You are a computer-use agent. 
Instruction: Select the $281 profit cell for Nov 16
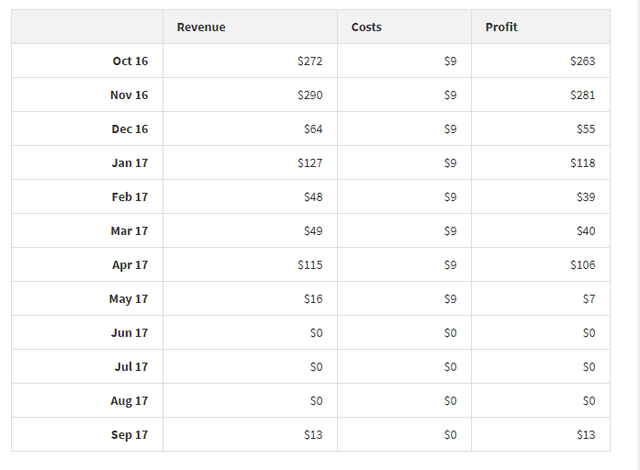pyautogui.click(x=582, y=95)
